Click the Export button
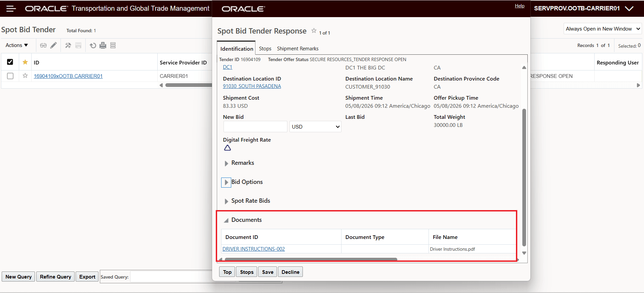644x293 pixels. (x=87, y=277)
